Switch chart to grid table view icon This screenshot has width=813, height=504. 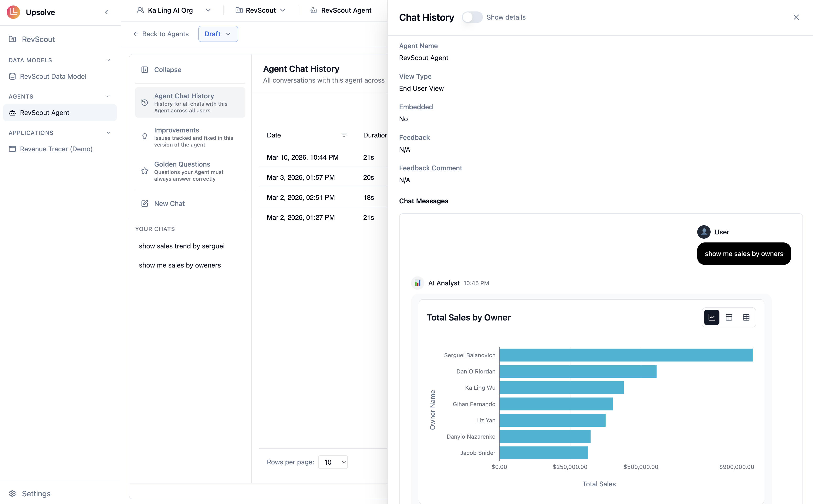click(x=746, y=317)
